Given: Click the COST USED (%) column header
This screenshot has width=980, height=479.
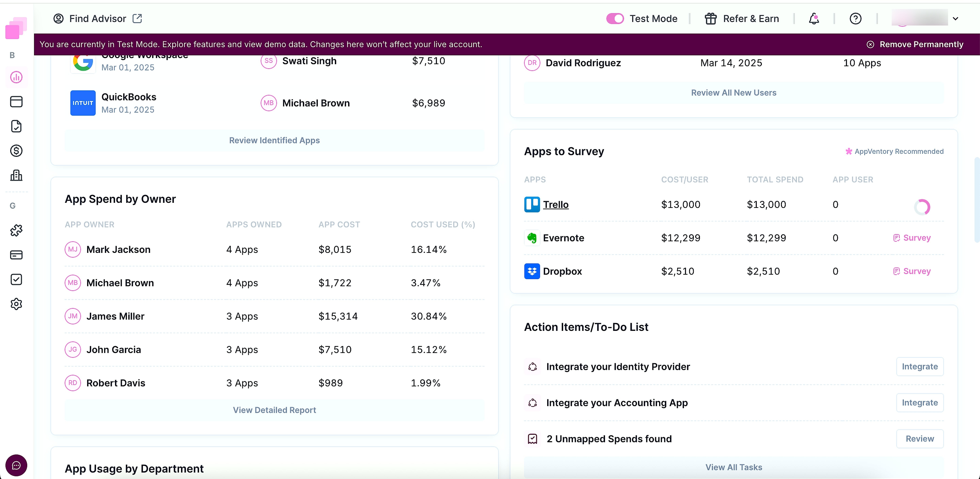Looking at the screenshot, I should tap(443, 225).
